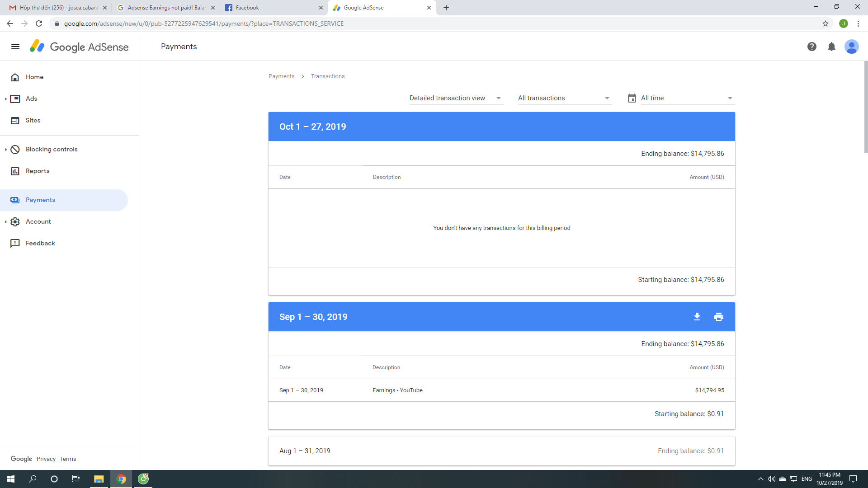Open Reports in the sidebar
The width and height of the screenshot is (868, 488).
tap(38, 171)
